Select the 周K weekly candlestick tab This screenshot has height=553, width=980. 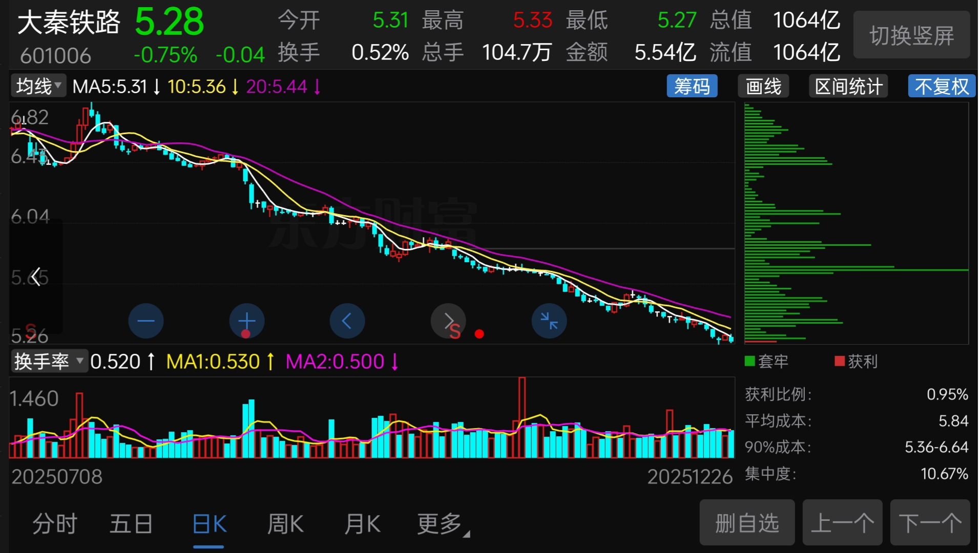coord(285,524)
